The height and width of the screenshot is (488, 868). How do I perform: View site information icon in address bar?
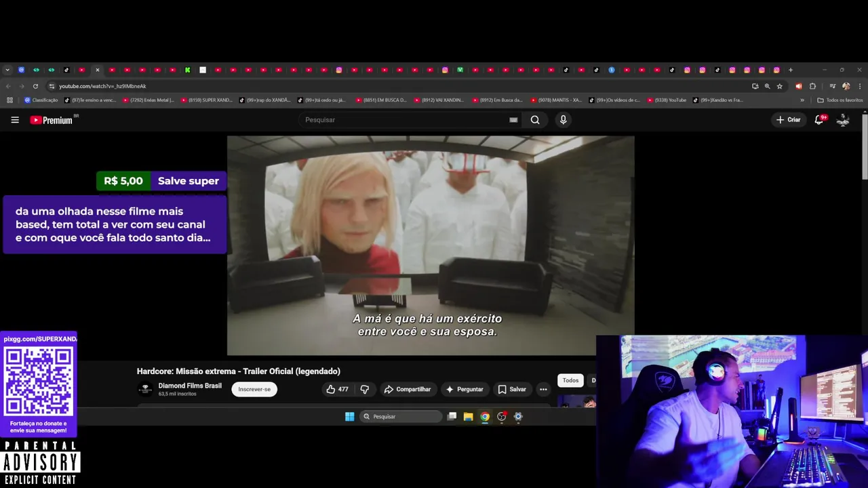[52, 86]
